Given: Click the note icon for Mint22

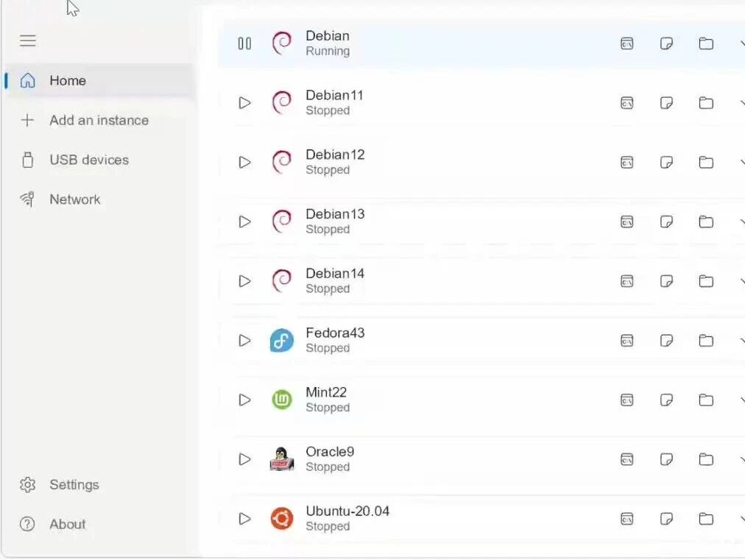Looking at the screenshot, I should click(666, 400).
